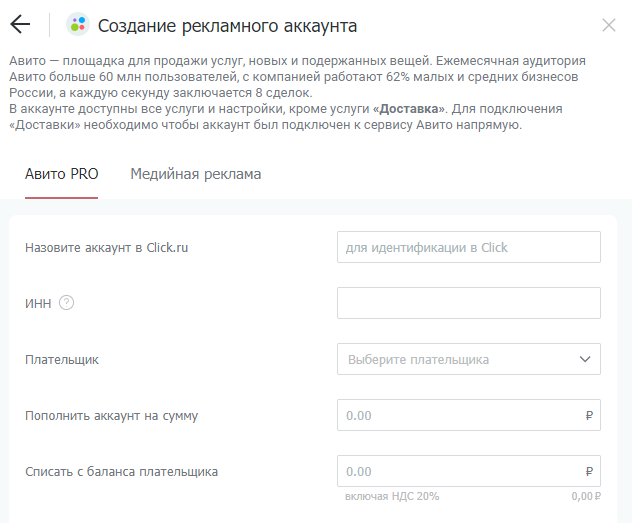
Task: Click the Плательщик field label
Action: (x=62, y=359)
